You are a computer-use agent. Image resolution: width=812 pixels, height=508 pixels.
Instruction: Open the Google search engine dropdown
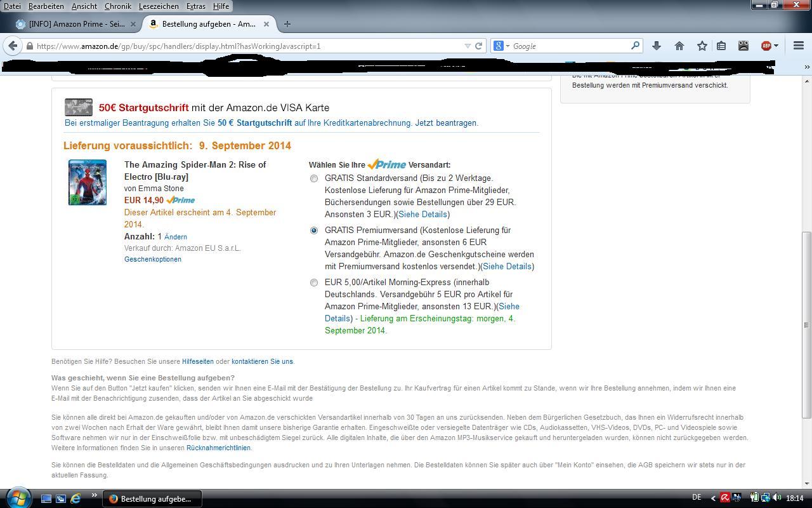[501, 46]
